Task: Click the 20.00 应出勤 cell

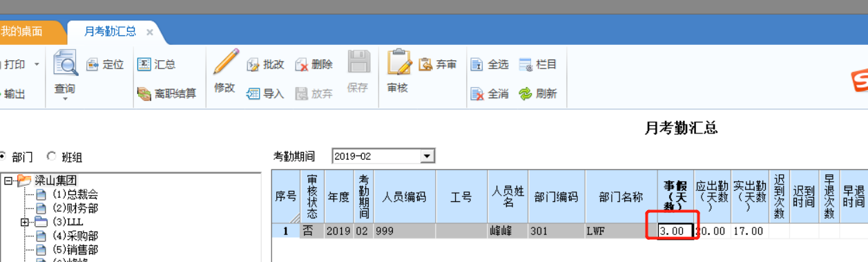Action: 712,231
